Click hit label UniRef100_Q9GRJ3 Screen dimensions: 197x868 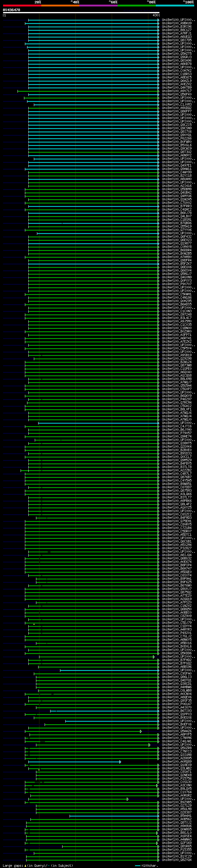(177, 57)
